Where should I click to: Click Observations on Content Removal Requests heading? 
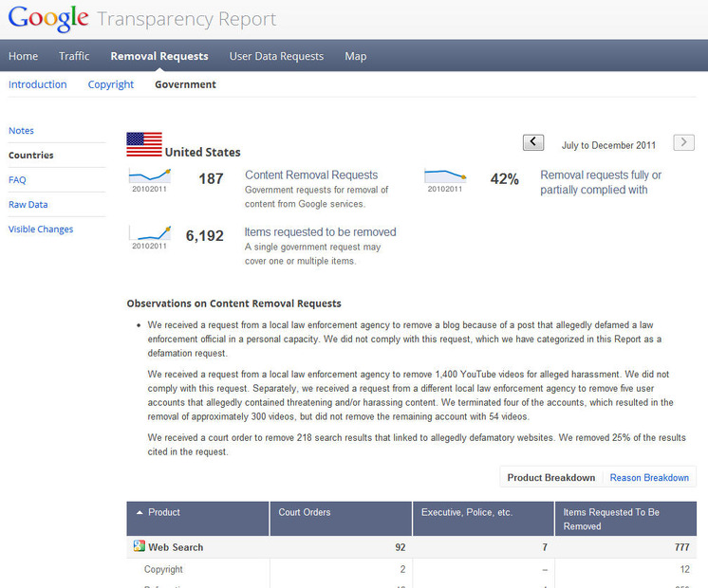(x=233, y=303)
